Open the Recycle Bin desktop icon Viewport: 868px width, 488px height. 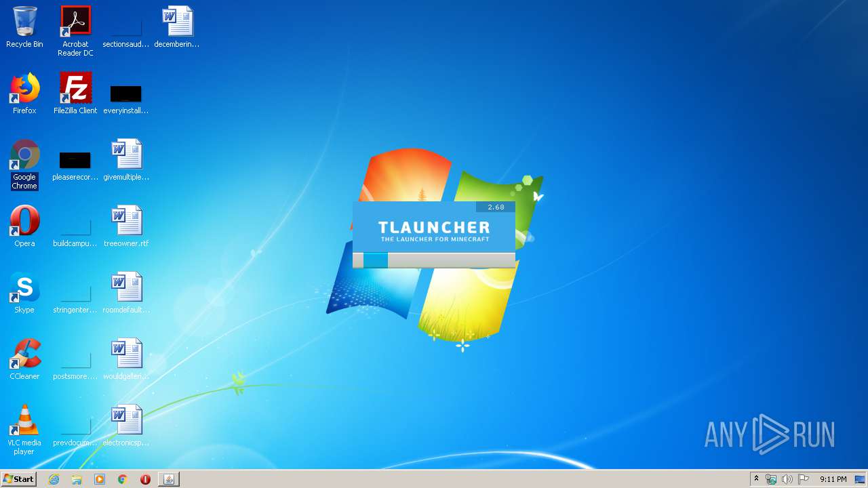(x=24, y=27)
